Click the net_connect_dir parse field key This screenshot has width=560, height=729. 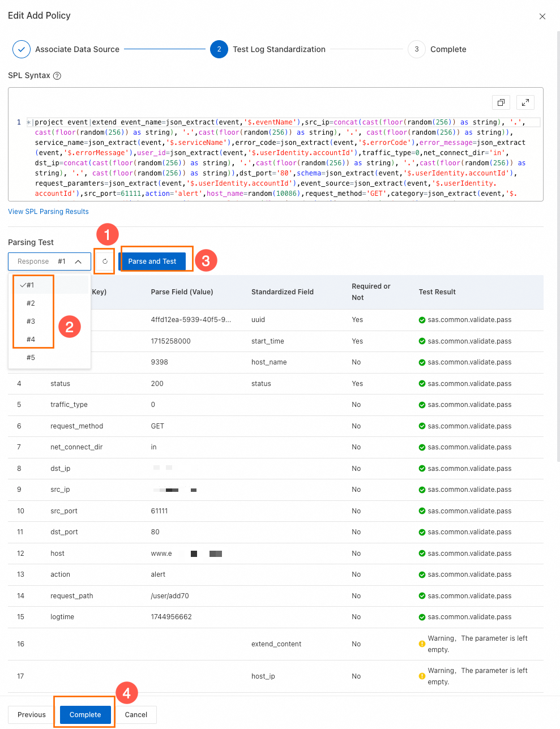(76, 447)
